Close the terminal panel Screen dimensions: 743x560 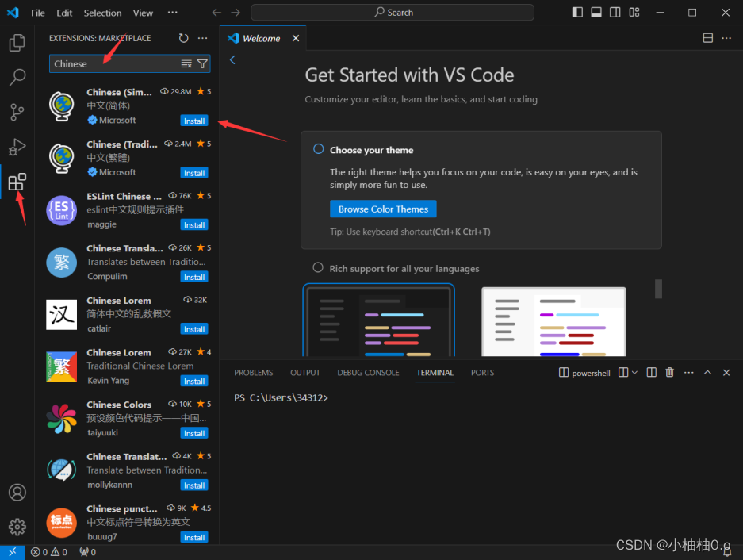tap(726, 373)
